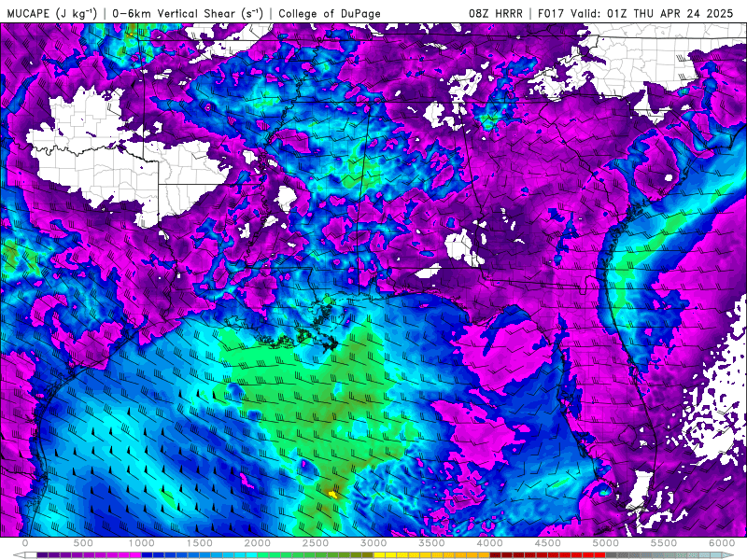The image size is (747, 560).
Task: Click the '5500' color scale label
Action: tap(664, 543)
